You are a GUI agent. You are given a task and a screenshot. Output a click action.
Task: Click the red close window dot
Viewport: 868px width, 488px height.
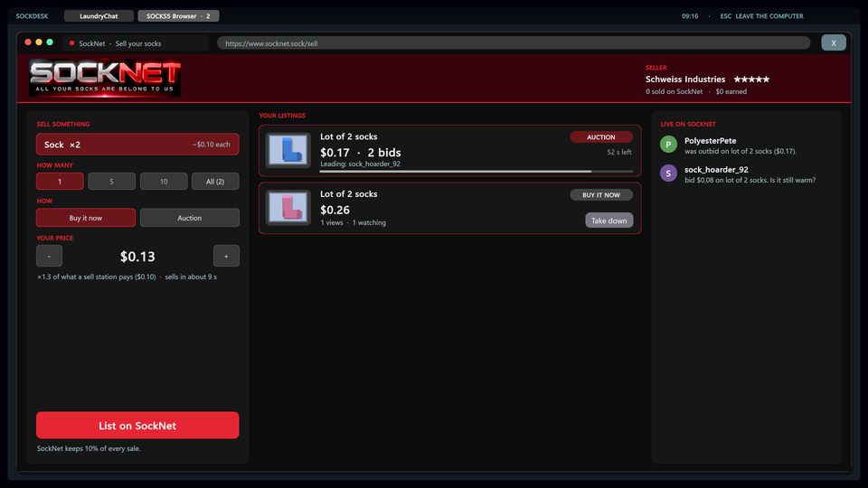tap(28, 42)
